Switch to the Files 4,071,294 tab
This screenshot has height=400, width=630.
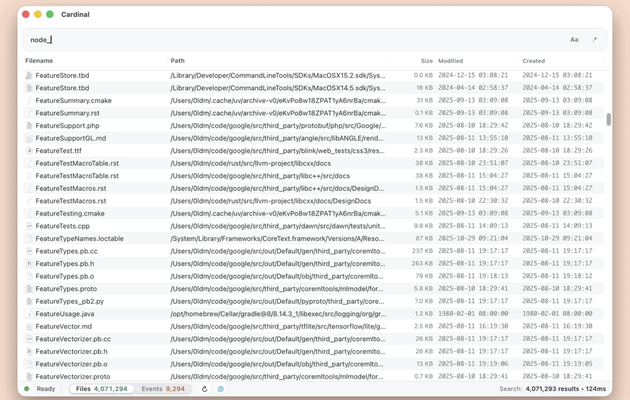click(x=102, y=389)
